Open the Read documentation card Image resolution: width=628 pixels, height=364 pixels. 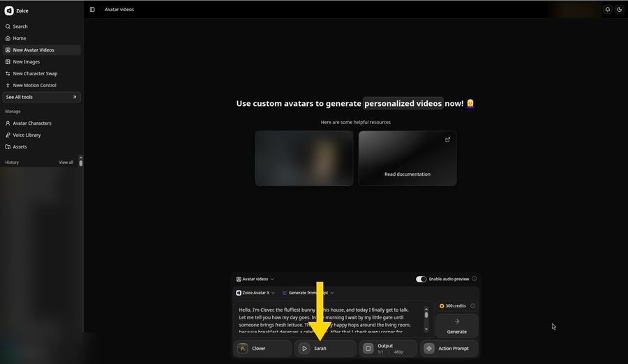pos(408,158)
